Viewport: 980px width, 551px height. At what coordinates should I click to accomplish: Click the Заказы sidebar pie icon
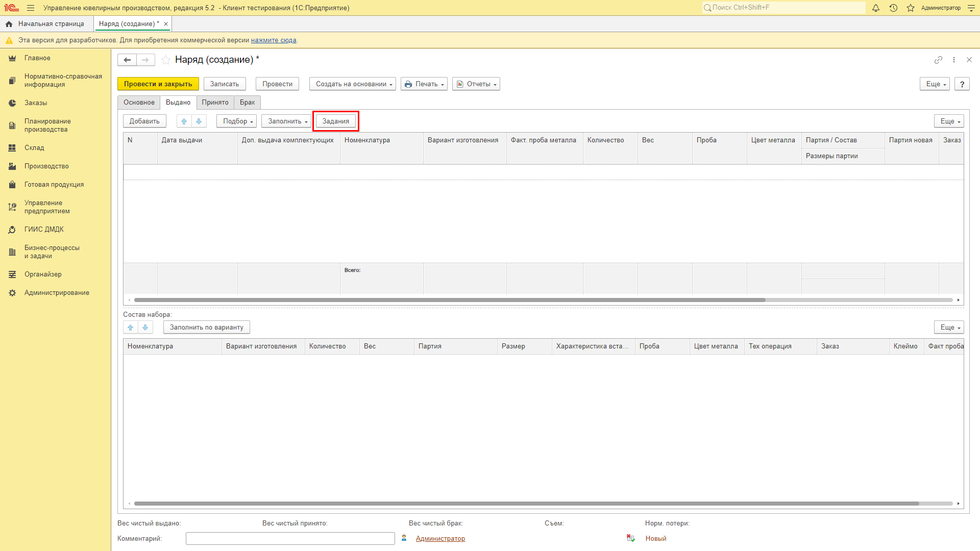(x=12, y=103)
